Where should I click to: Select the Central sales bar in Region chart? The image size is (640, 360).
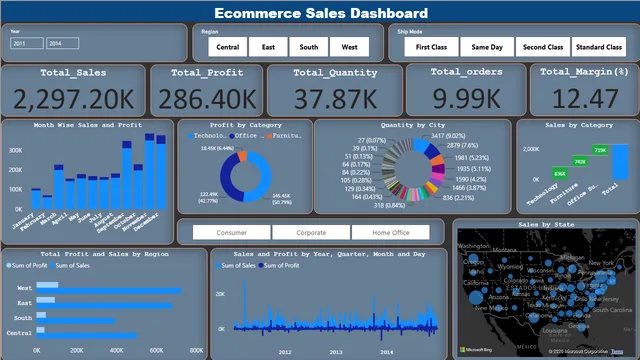pyautogui.click(x=87, y=336)
